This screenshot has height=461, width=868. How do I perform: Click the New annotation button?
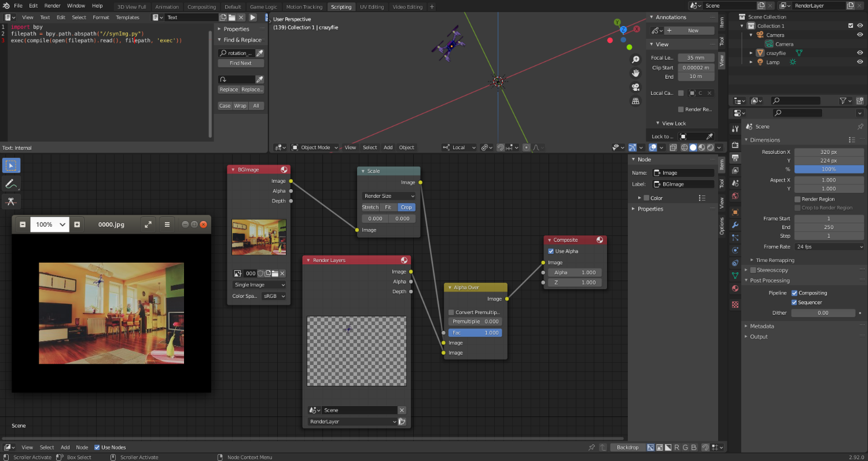point(689,31)
